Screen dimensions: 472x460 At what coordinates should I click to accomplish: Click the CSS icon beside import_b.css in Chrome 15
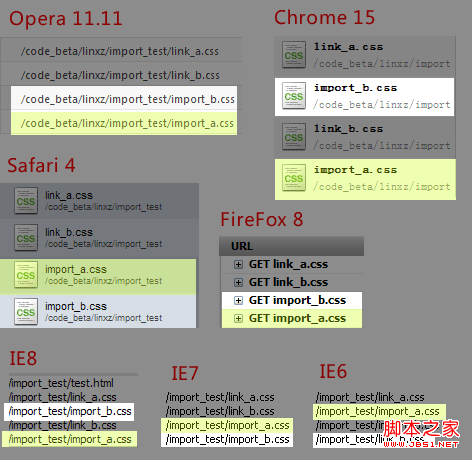294,96
